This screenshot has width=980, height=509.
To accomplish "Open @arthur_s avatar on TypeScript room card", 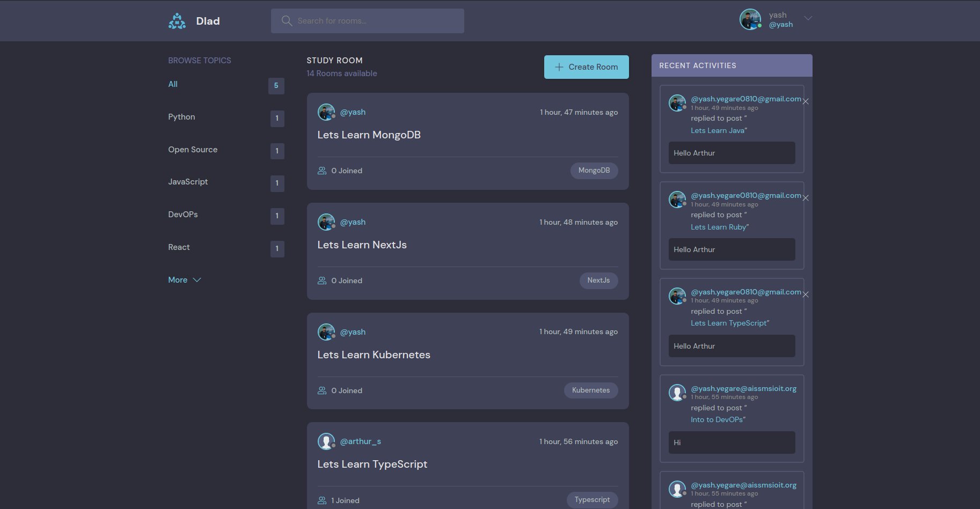I will tap(326, 441).
